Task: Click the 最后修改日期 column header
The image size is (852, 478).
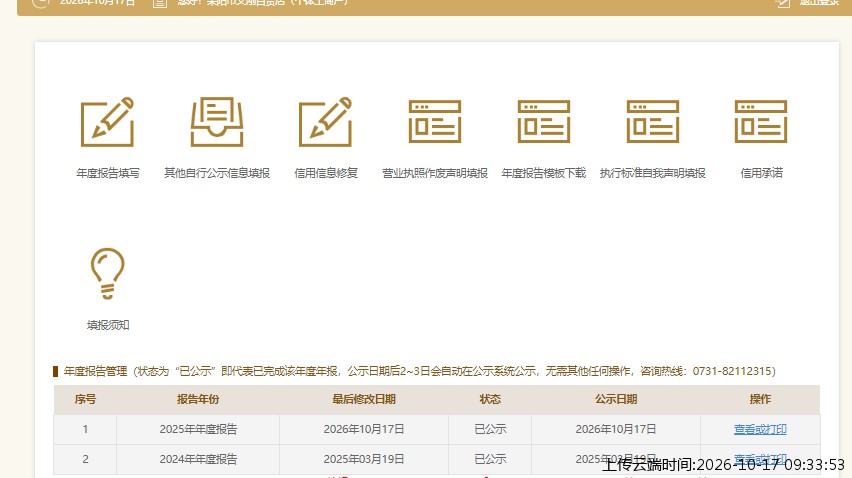Action: (x=364, y=399)
